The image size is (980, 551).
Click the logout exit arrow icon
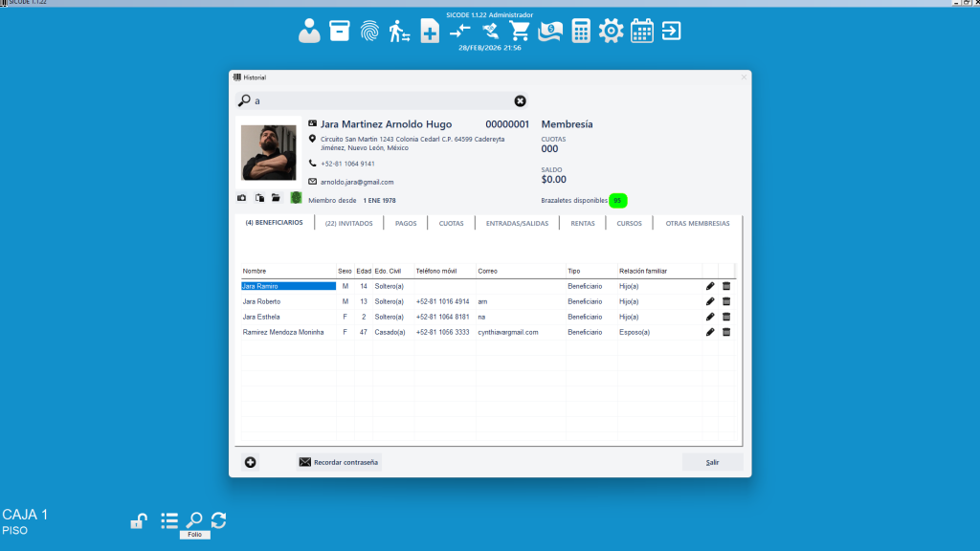[x=672, y=31]
